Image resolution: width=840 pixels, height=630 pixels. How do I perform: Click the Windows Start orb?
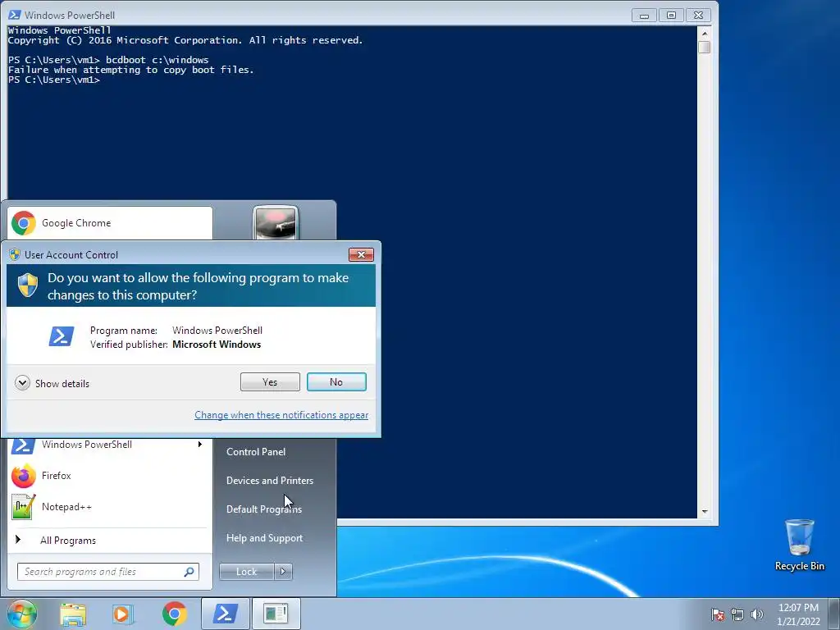click(x=21, y=614)
